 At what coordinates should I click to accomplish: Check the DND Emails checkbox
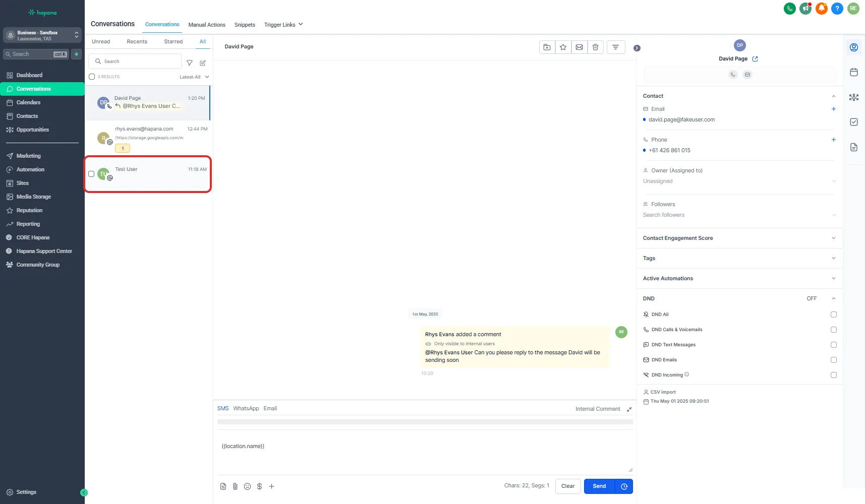coord(833,360)
